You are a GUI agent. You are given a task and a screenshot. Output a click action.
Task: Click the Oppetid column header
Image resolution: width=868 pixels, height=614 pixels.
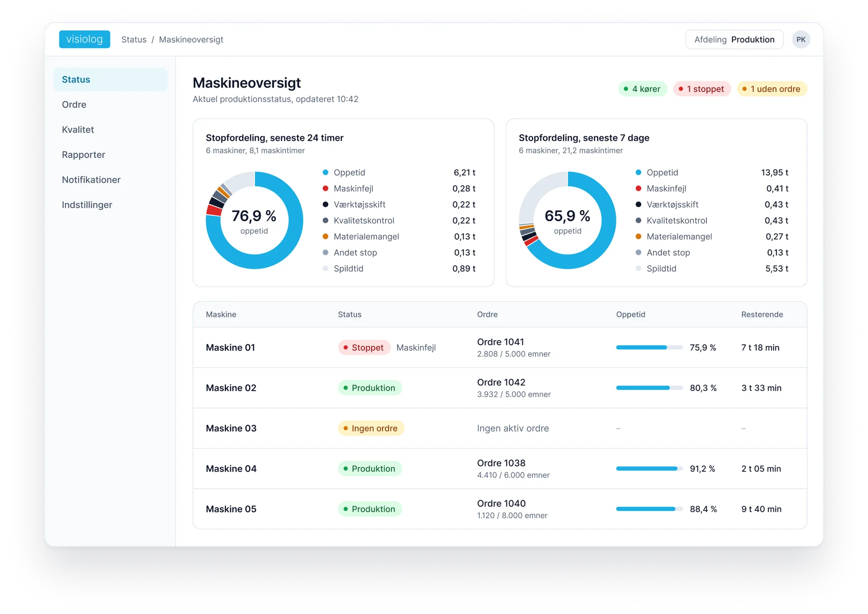pos(630,315)
